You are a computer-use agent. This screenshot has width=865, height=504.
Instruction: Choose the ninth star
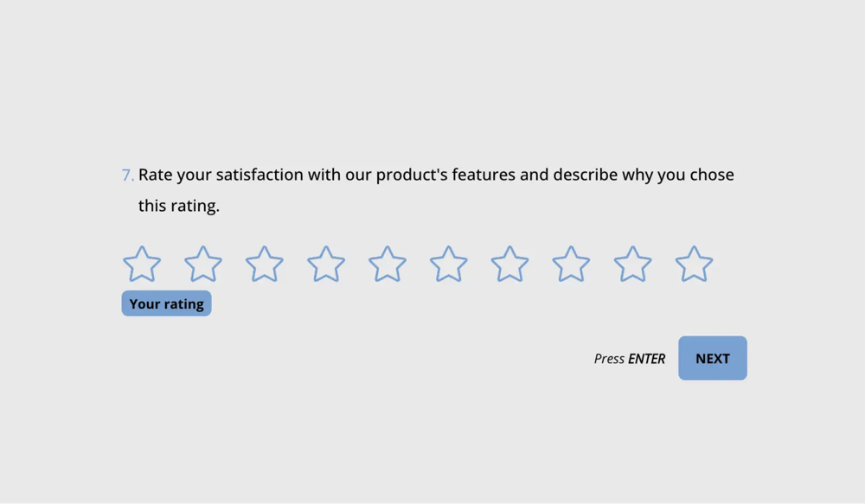point(633,265)
